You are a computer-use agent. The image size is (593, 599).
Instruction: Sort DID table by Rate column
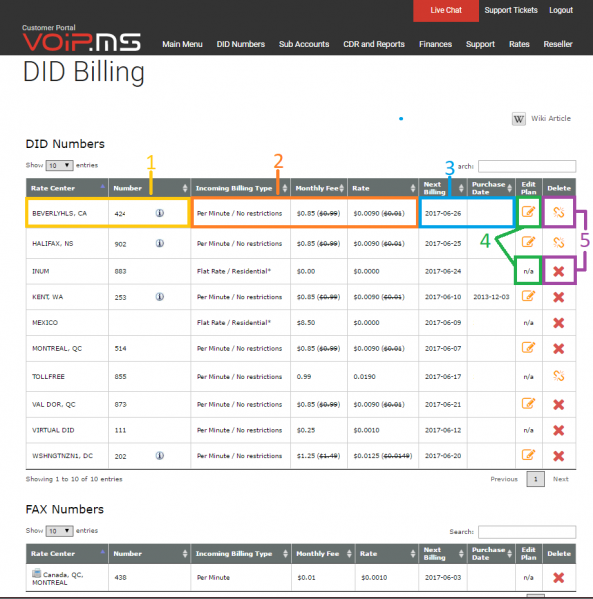(x=383, y=188)
